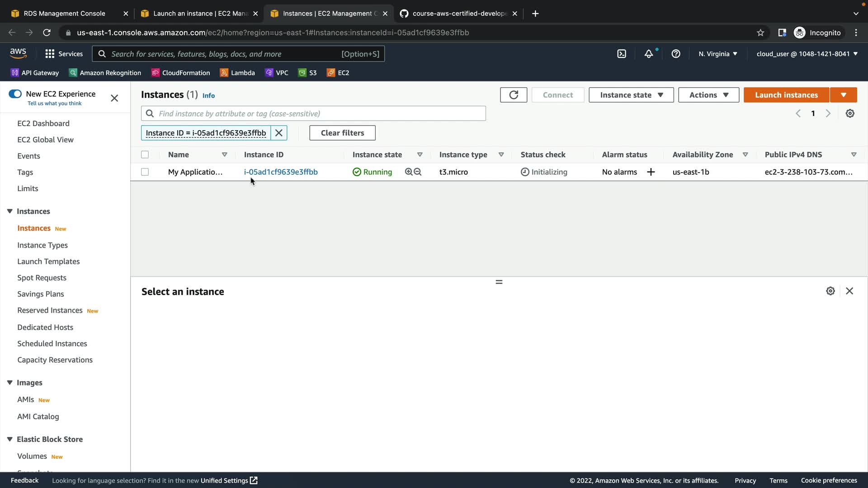Open table preferences gear icon

850,113
